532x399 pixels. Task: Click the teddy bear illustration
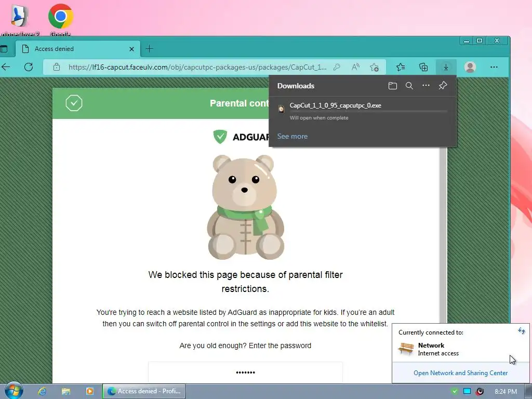(x=245, y=207)
